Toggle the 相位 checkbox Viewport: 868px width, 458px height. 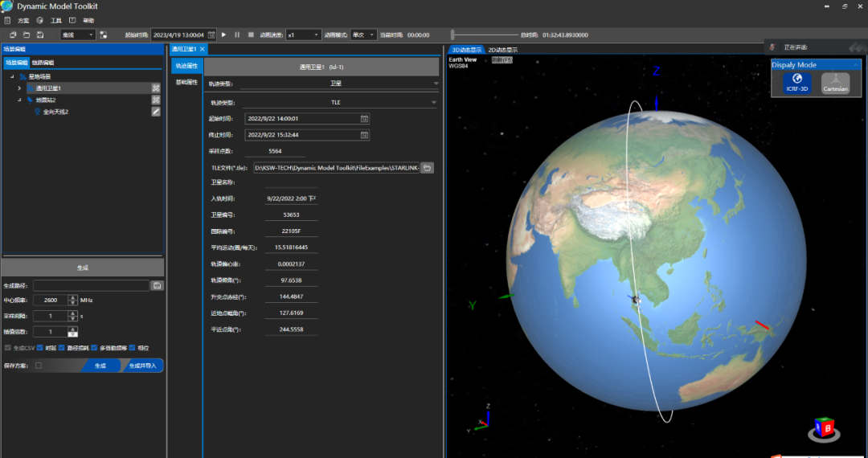(x=132, y=348)
